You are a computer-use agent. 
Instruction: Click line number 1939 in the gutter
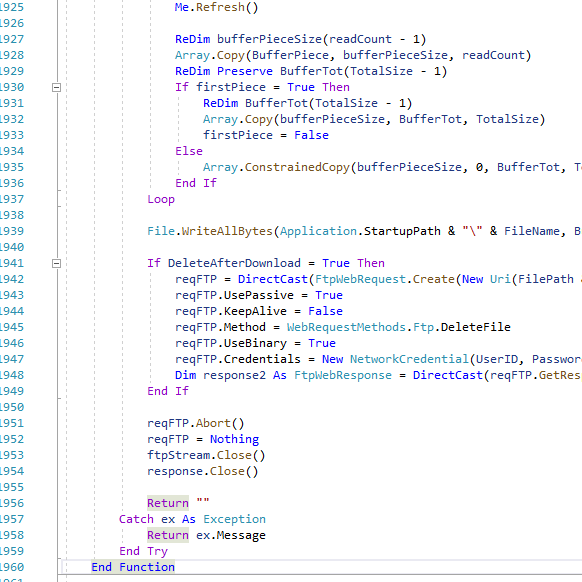tap(12, 231)
